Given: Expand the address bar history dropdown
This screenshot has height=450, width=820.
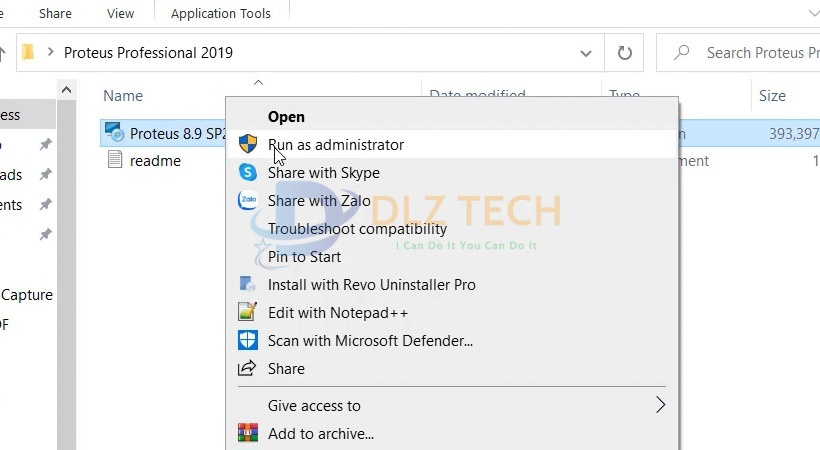Looking at the screenshot, I should point(585,52).
